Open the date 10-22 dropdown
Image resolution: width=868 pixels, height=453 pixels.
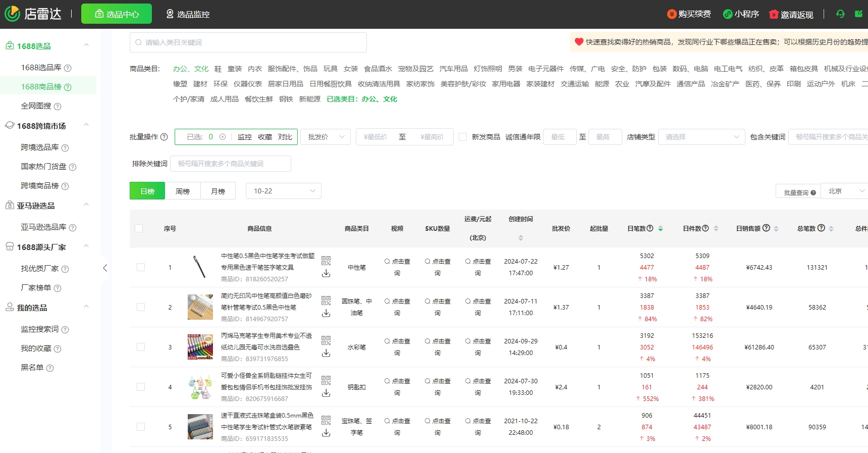point(284,191)
